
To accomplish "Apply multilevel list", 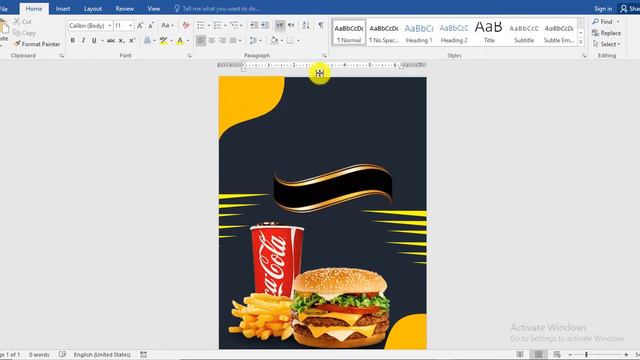I will tap(234, 25).
